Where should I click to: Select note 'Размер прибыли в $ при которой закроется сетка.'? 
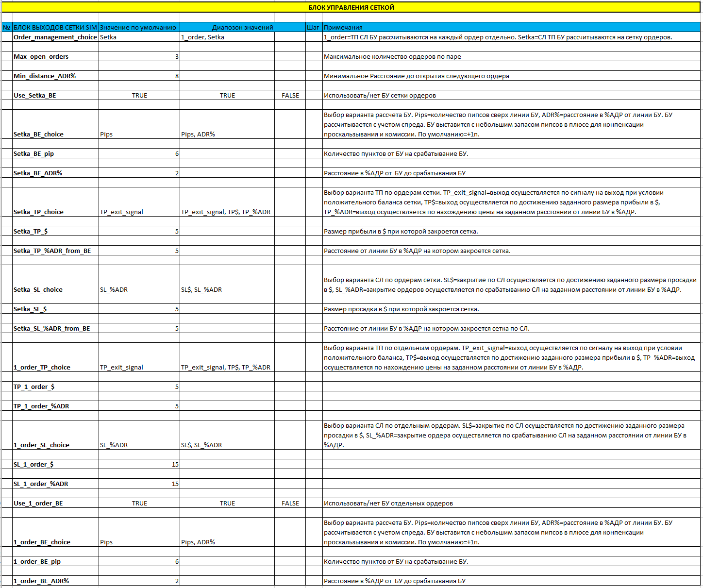[x=511, y=231]
